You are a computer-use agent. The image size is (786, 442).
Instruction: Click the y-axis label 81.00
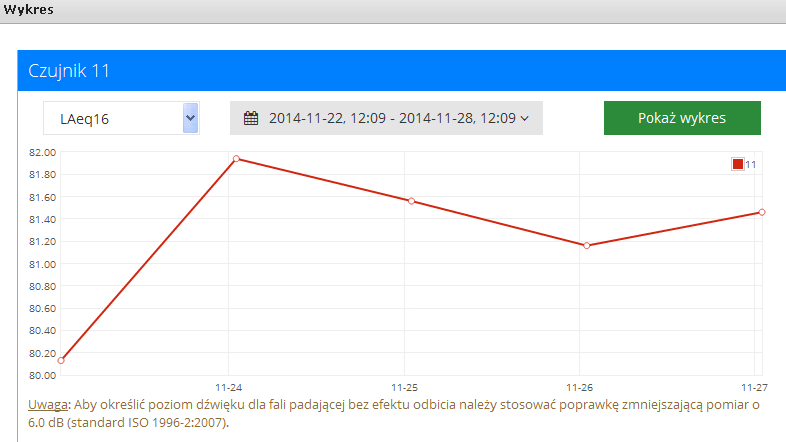click(43, 264)
